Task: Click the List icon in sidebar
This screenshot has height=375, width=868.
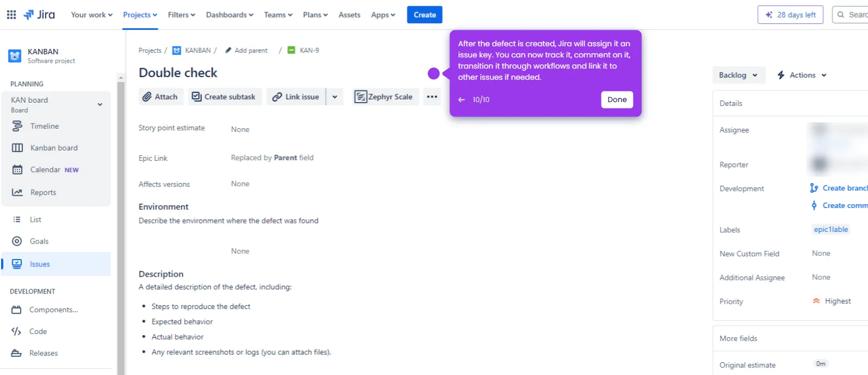Action: click(x=17, y=219)
